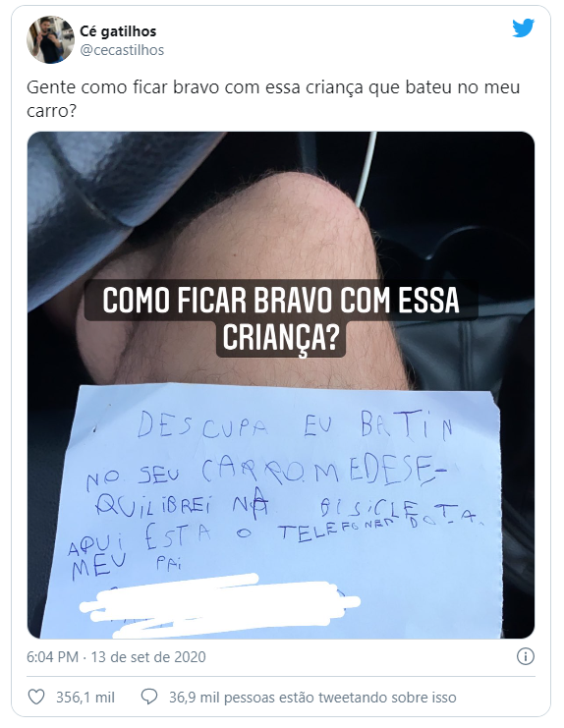
Task: Open the Cé gatilhos profile avatar
Action: tap(50, 39)
